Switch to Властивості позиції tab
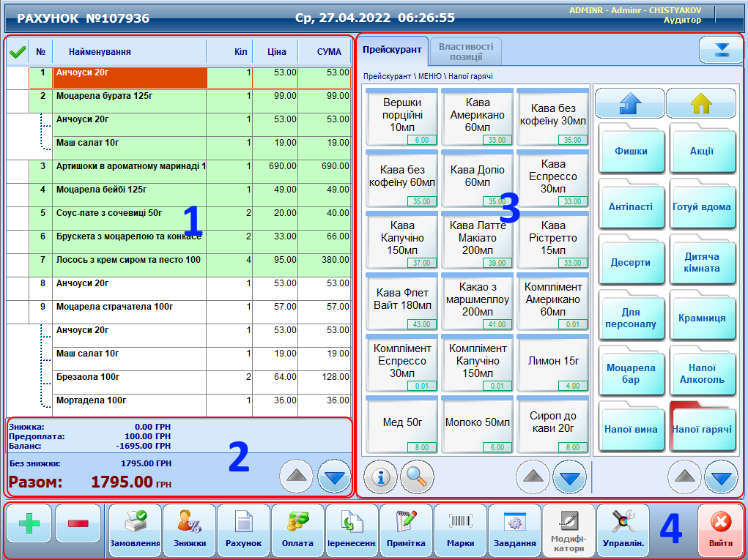 (x=466, y=51)
